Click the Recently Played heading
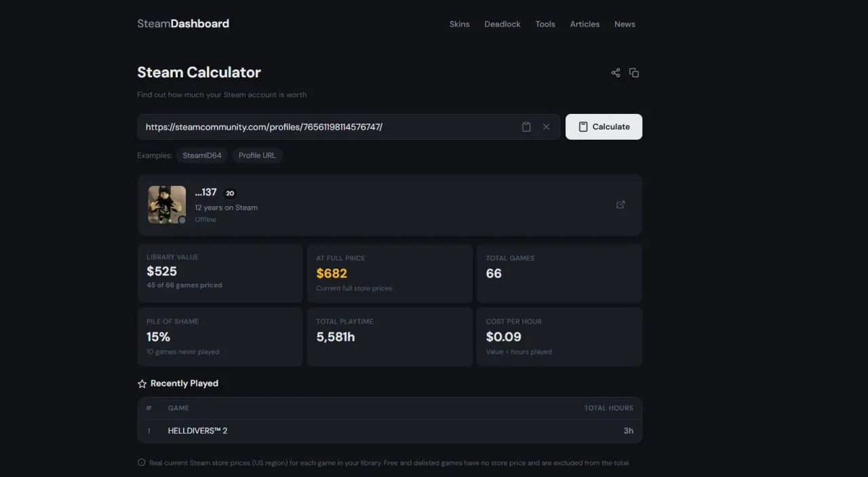The width and height of the screenshot is (868, 477). click(184, 384)
